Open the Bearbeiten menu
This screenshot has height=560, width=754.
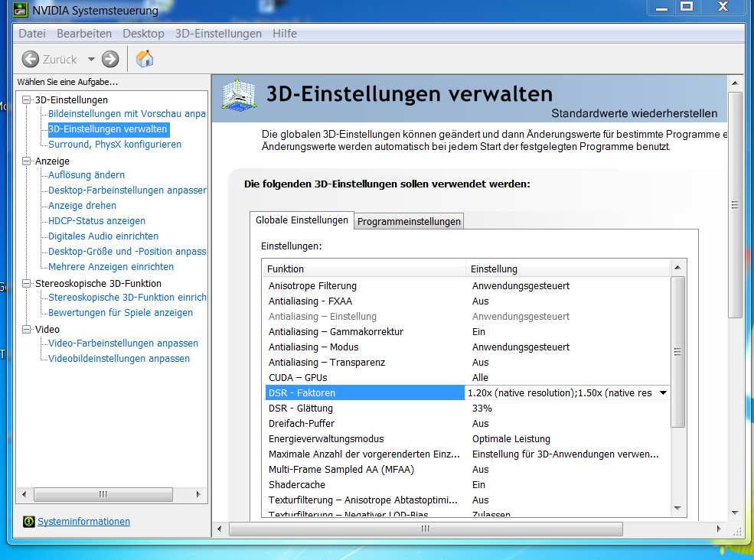(84, 34)
